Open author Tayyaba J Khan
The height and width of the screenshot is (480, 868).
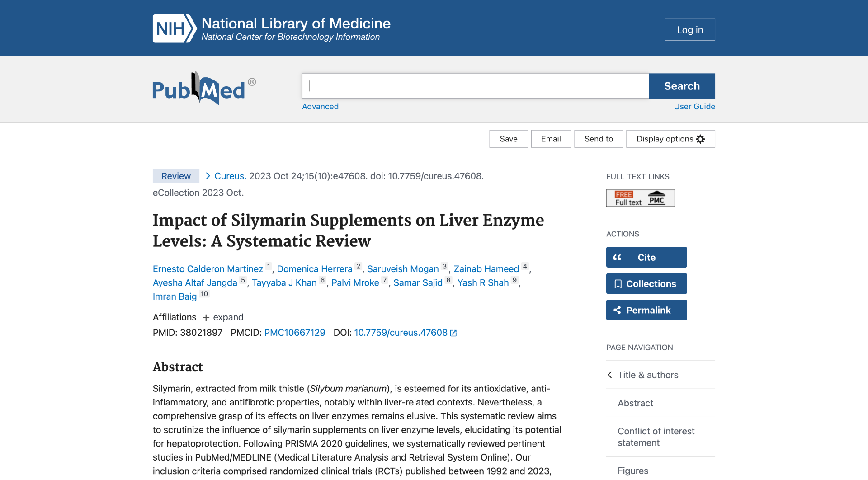coord(284,283)
